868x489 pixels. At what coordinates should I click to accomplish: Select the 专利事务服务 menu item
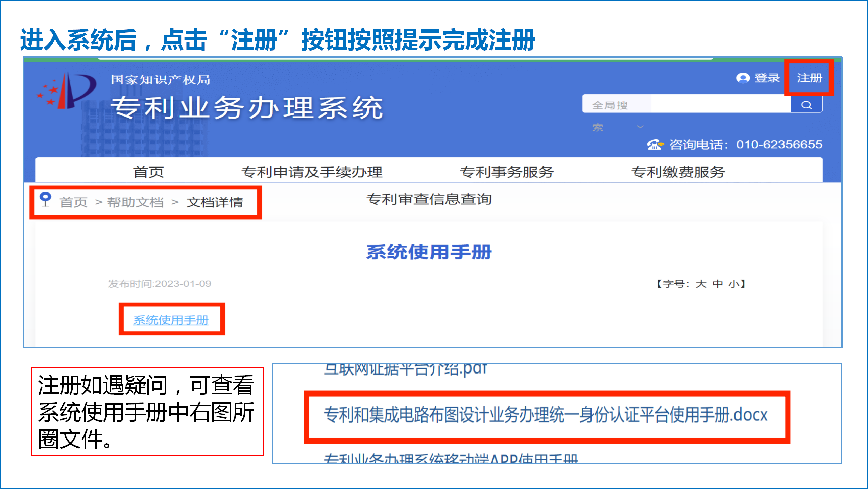pos(506,172)
